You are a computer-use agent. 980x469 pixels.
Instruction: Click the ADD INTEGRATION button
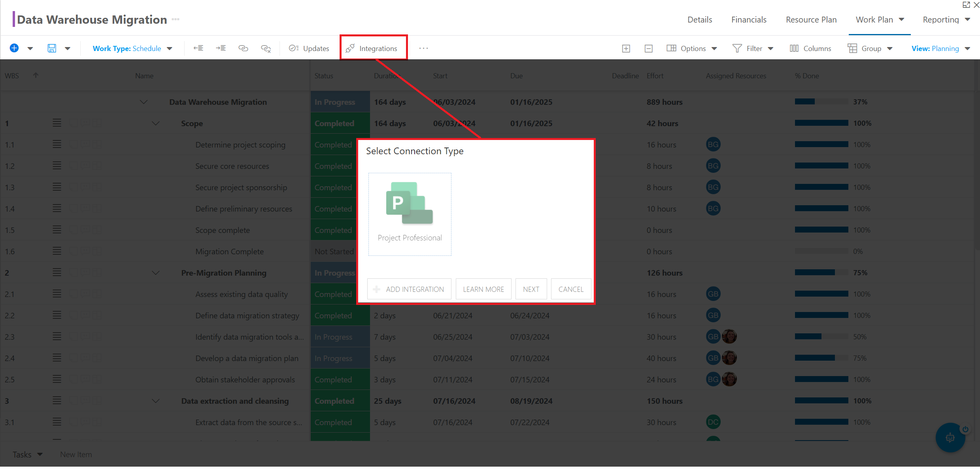[x=409, y=289]
